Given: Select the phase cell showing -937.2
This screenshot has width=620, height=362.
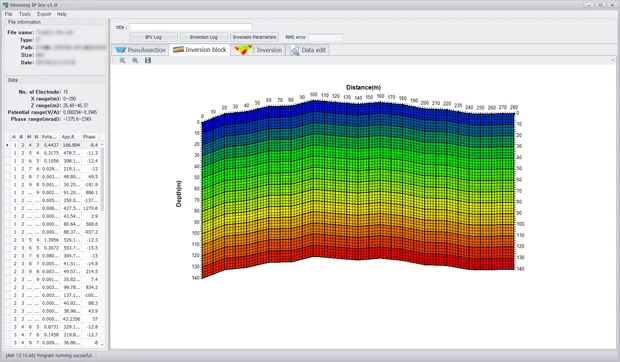Looking at the screenshot, I should point(90,232).
